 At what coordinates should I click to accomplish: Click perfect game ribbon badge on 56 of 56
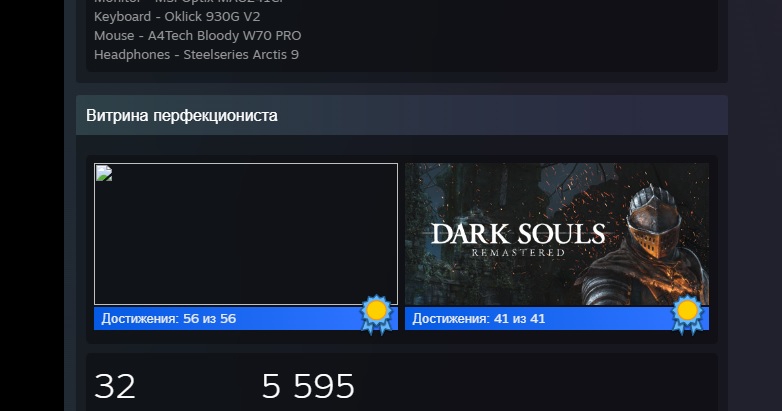click(377, 314)
